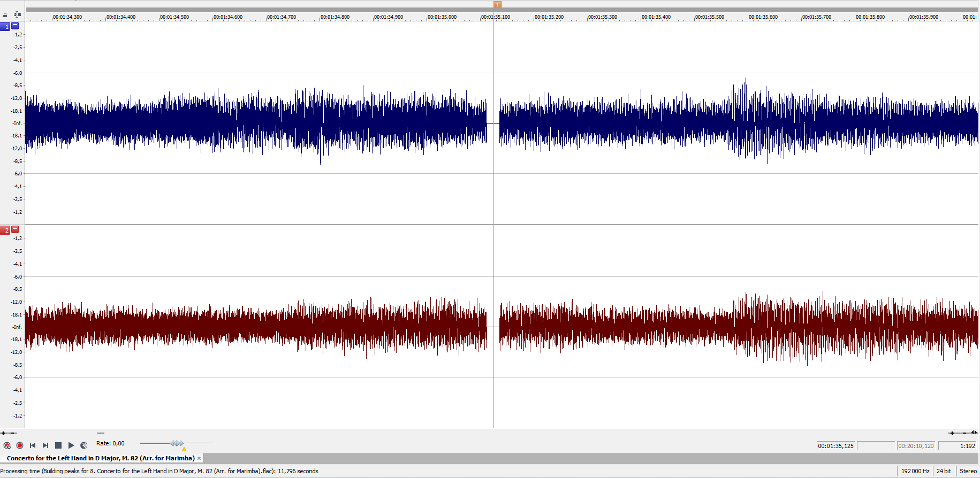The width and height of the screenshot is (980, 478).
Task: Toggle channel 2 selection via red number label
Action: click(x=6, y=230)
